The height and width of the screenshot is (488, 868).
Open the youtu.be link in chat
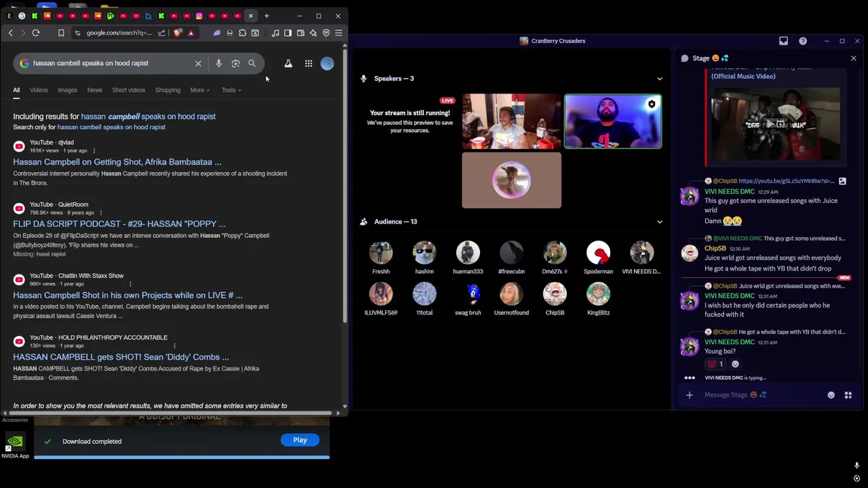(787, 181)
